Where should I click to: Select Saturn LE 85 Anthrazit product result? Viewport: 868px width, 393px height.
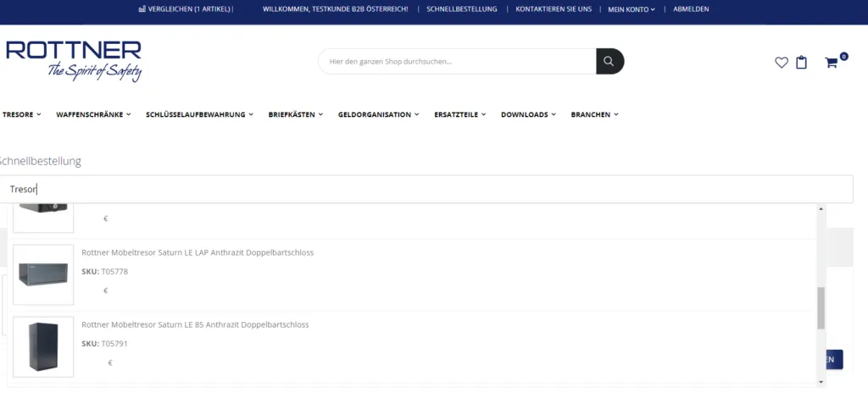[x=413, y=347]
